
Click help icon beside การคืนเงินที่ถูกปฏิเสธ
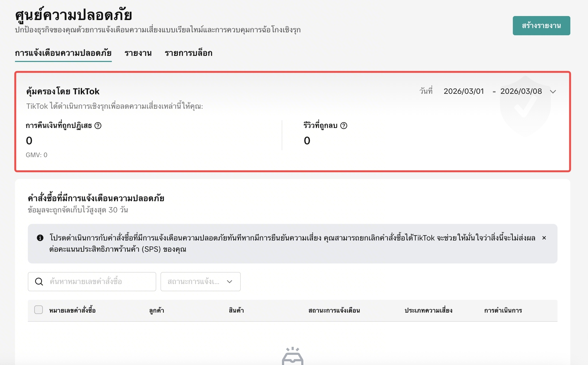point(98,126)
